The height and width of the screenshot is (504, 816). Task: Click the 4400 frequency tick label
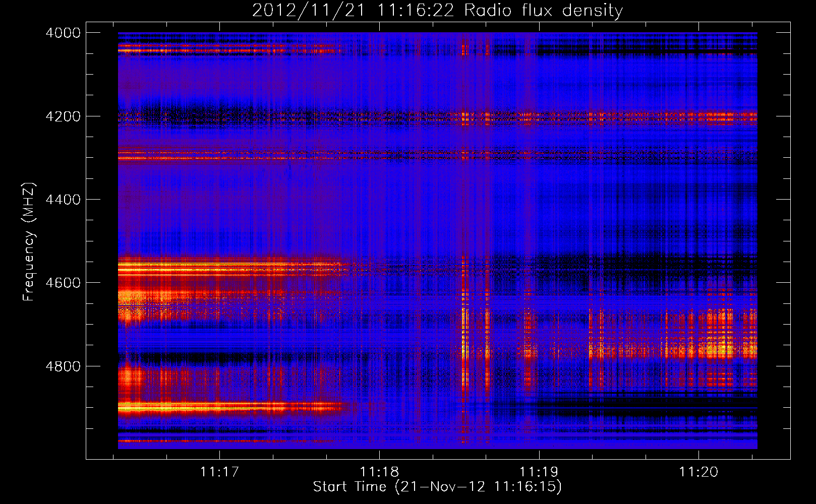pos(63,200)
